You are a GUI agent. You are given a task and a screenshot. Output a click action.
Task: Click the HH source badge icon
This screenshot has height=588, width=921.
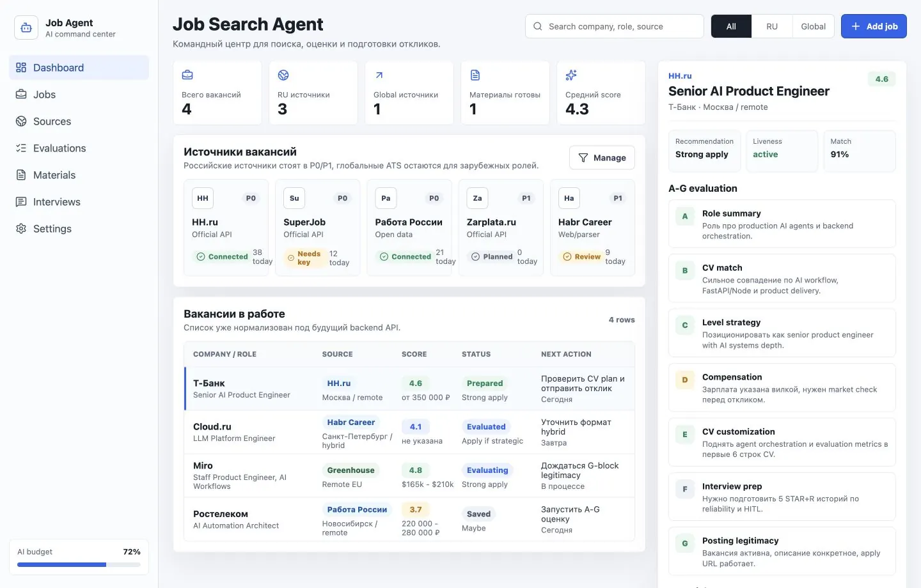(203, 198)
